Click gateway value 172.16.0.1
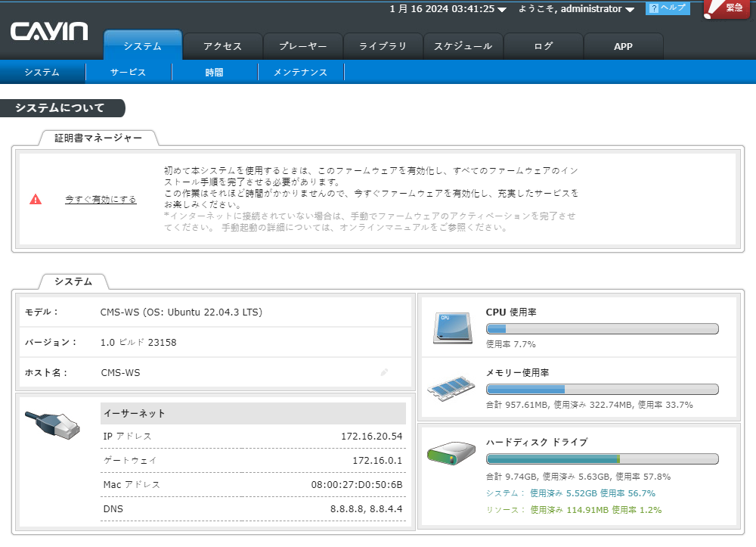 click(377, 460)
